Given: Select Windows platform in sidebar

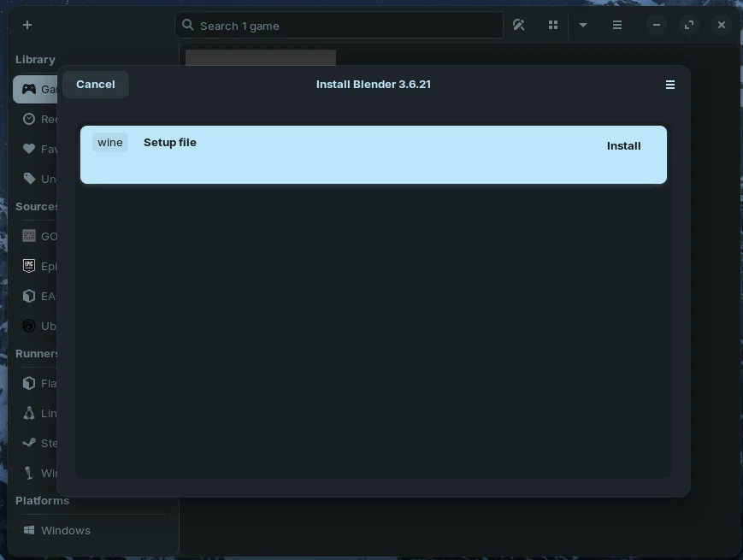Looking at the screenshot, I should tap(90, 530).
